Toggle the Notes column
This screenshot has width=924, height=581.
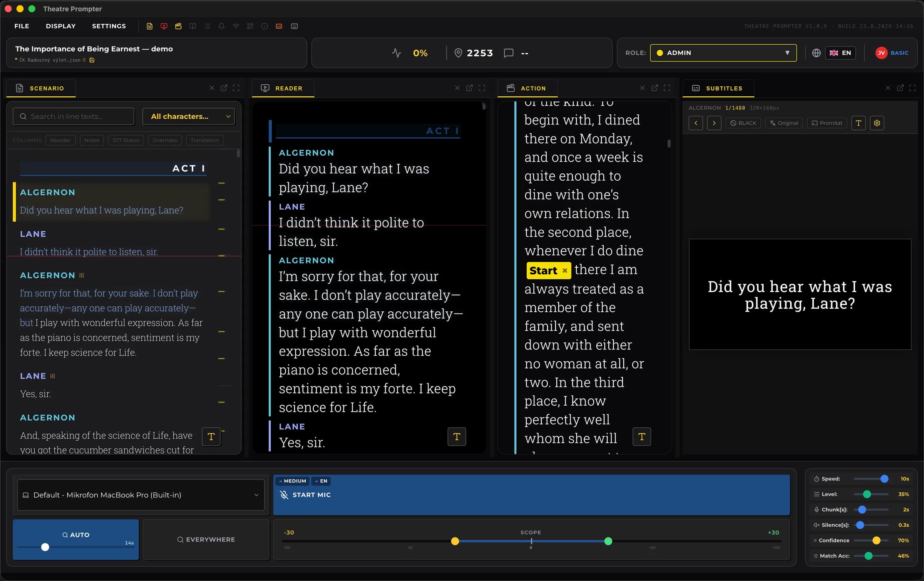pos(92,140)
